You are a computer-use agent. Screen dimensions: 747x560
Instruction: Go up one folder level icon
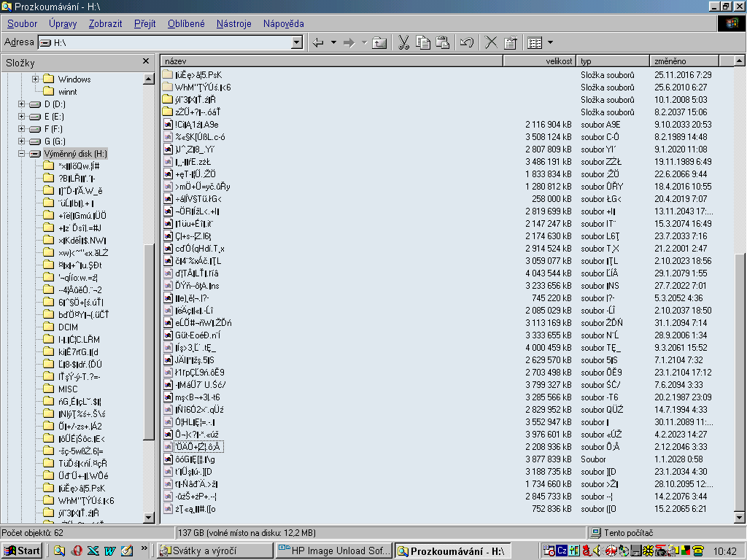click(x=379, y=42)
